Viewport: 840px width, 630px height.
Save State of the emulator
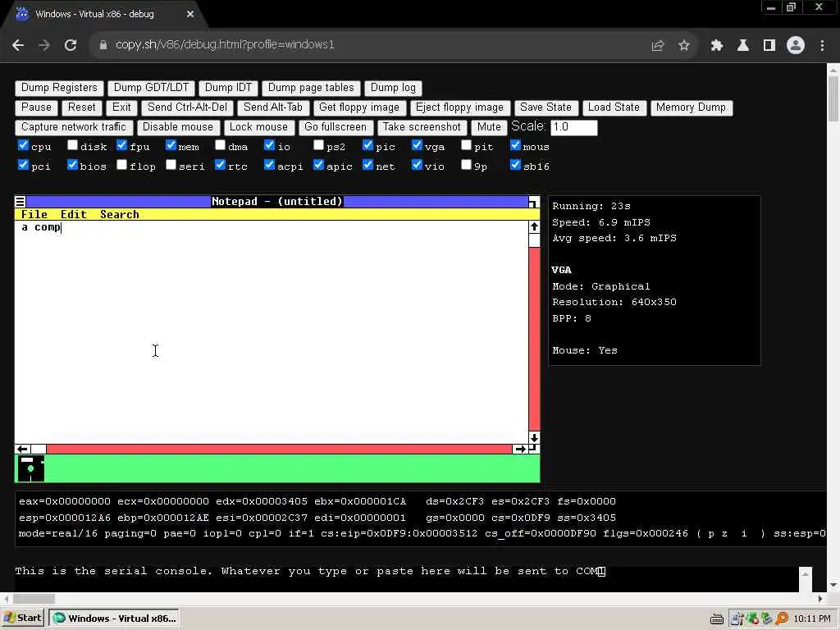546,107
